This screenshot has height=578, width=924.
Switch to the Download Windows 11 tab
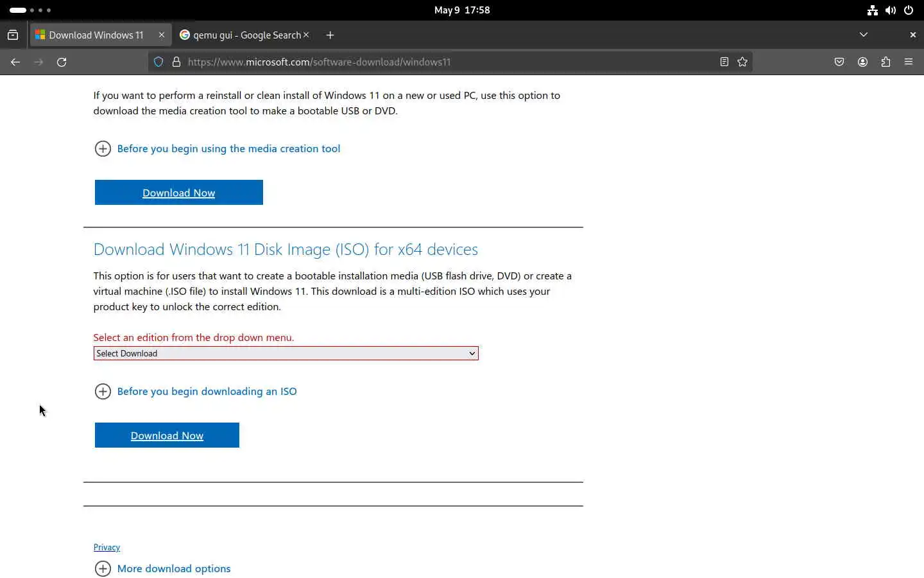96,35
